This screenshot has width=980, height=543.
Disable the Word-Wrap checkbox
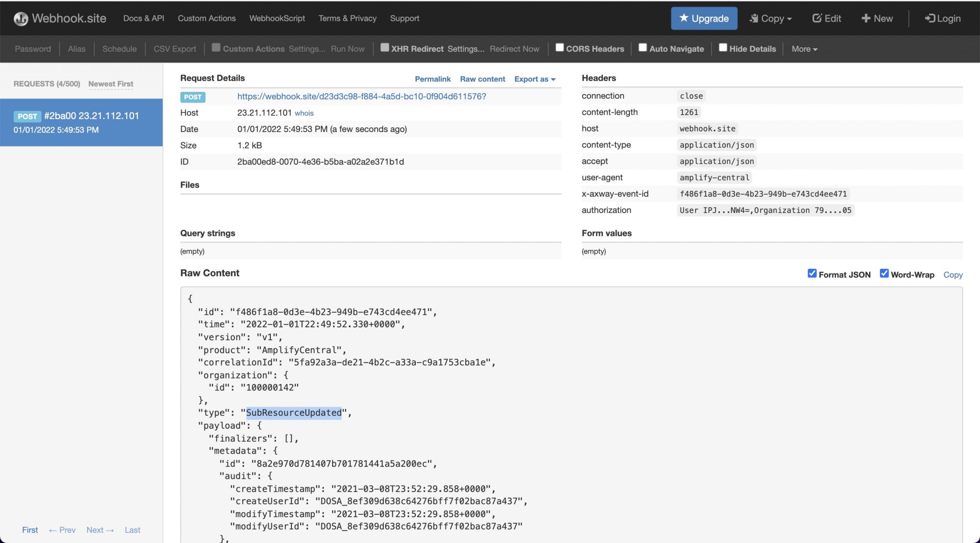click(x=885, y=273)
